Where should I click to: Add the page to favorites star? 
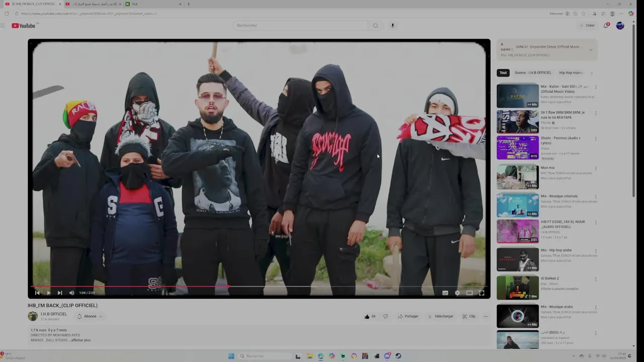[x=584, y=14]
